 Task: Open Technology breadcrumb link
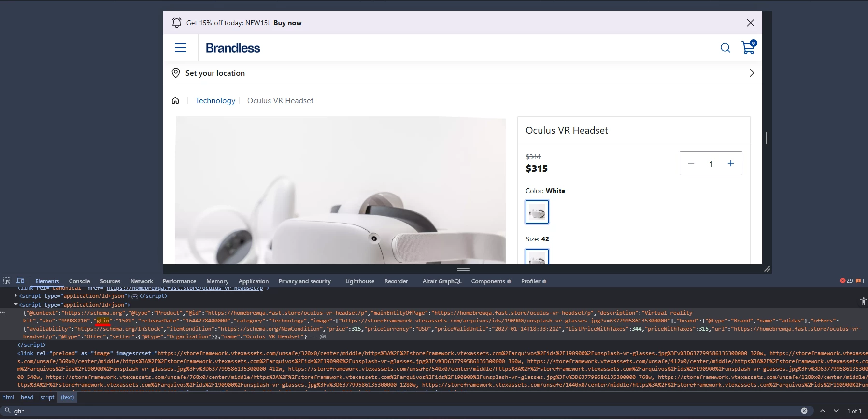pyautogui.click(x=215, y=100)
